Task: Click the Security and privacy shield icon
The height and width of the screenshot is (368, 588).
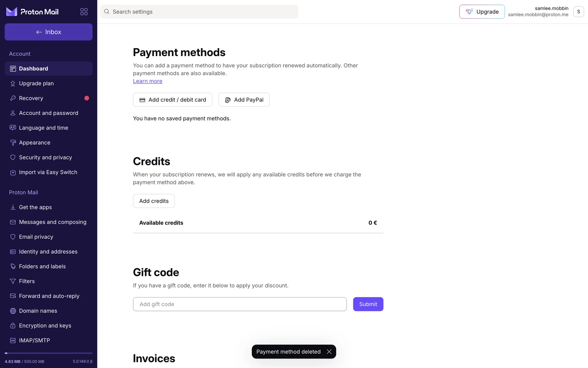Action: pos(13,157)
